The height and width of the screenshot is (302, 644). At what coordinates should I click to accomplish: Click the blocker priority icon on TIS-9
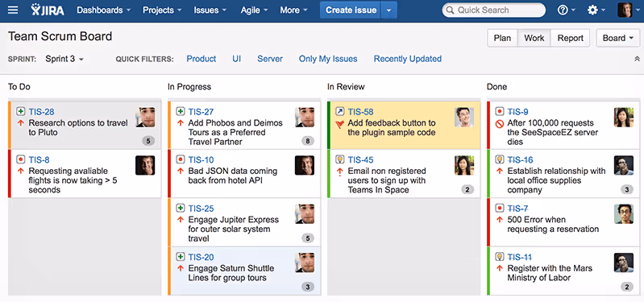(500, 123)
